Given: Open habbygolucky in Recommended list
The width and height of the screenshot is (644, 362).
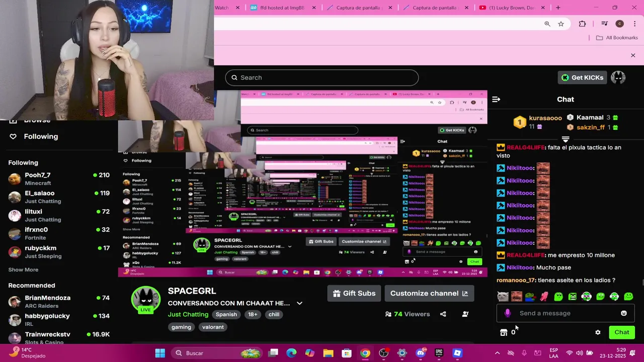Looking at the screenshot, I should point(59,320).
